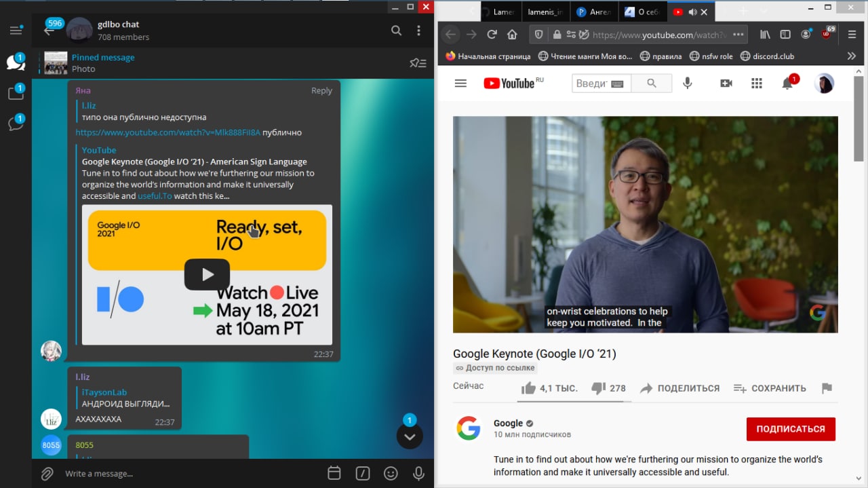Open YouTube create video icon

[x=726, y=83]
